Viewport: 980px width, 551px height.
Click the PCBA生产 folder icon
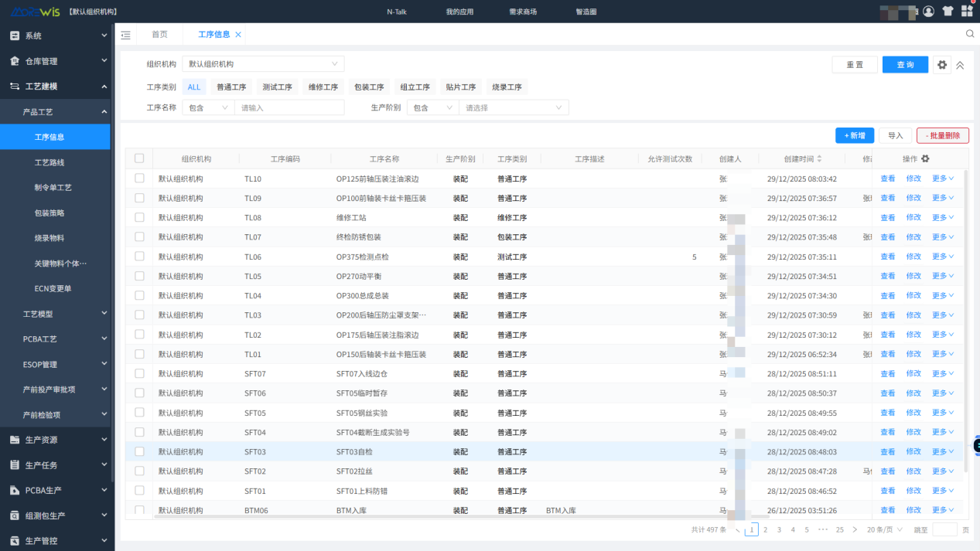[x=14, y=490]
